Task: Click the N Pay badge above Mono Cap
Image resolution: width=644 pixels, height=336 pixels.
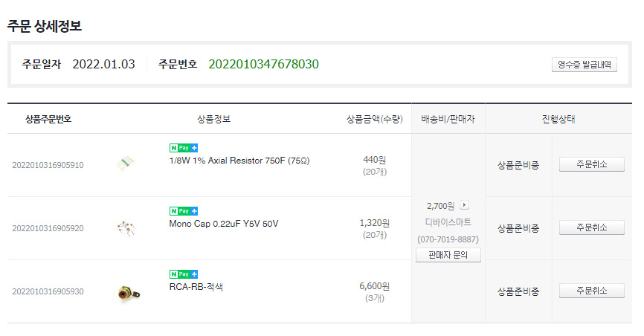Action: pyautogui.click(x=183, y=211)
